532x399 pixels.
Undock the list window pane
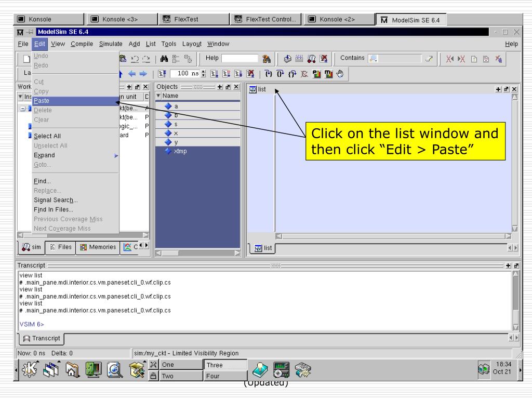click(x=506, y=89)
